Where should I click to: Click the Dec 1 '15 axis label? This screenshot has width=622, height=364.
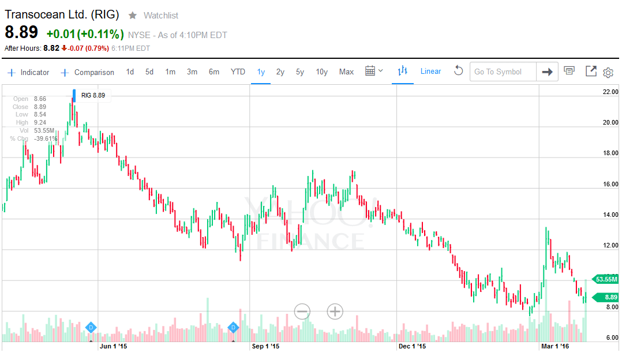pyautogui.click(x=412, y=346)
